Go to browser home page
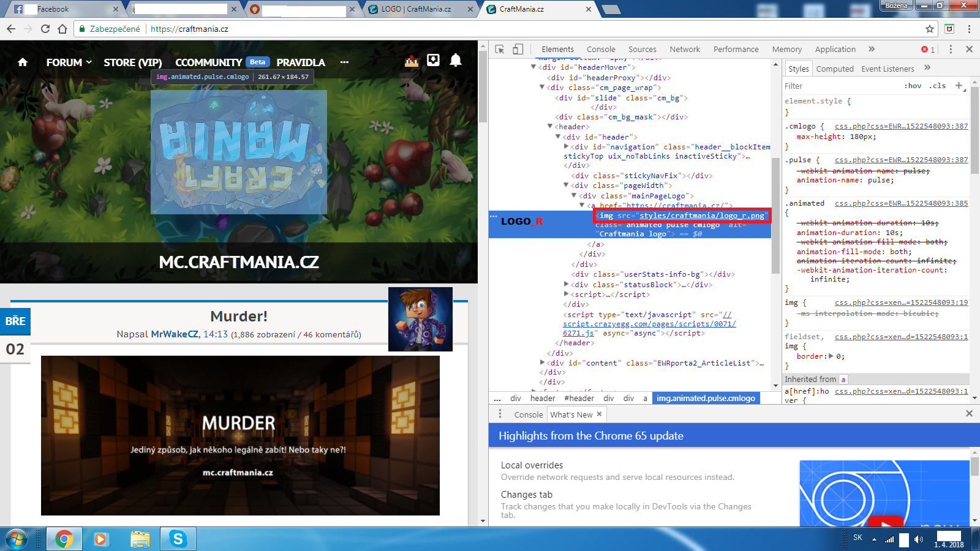The image size is (980, 551). click(x=62, y=29)
